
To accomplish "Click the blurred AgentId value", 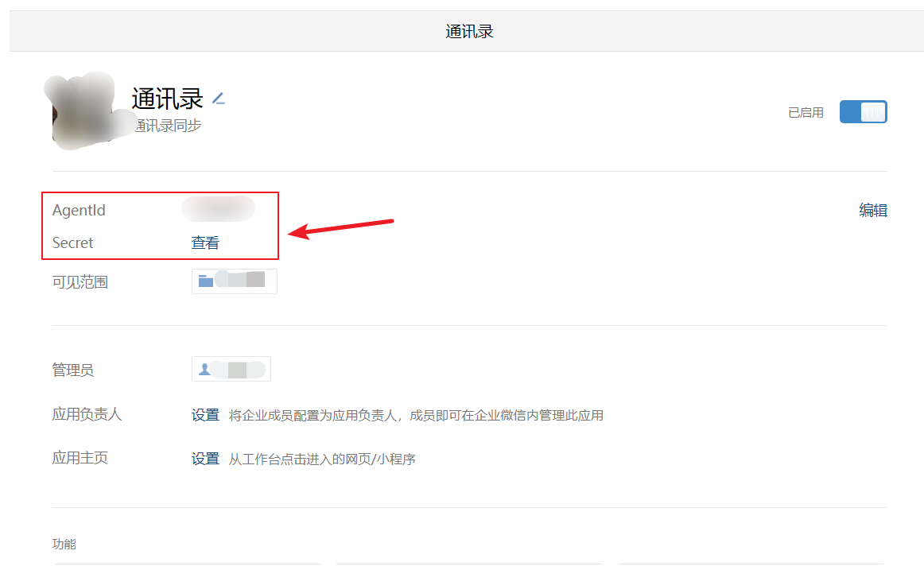I will (x=218, y=209).
